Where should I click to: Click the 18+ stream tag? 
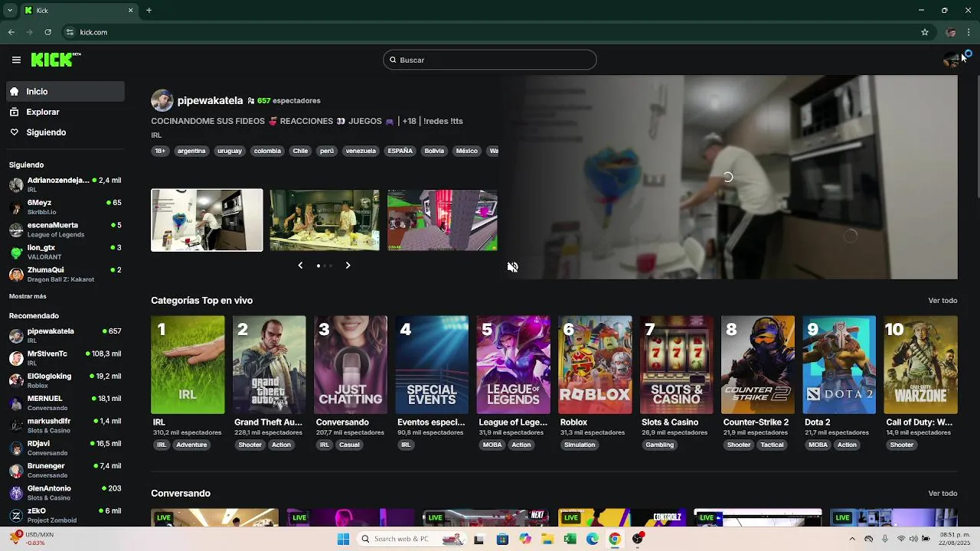[160, 151]
